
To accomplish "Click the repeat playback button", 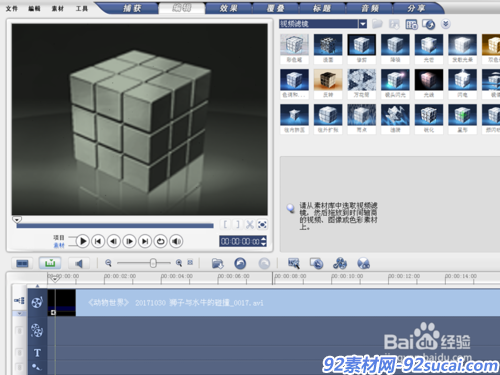I will [161, 241].
